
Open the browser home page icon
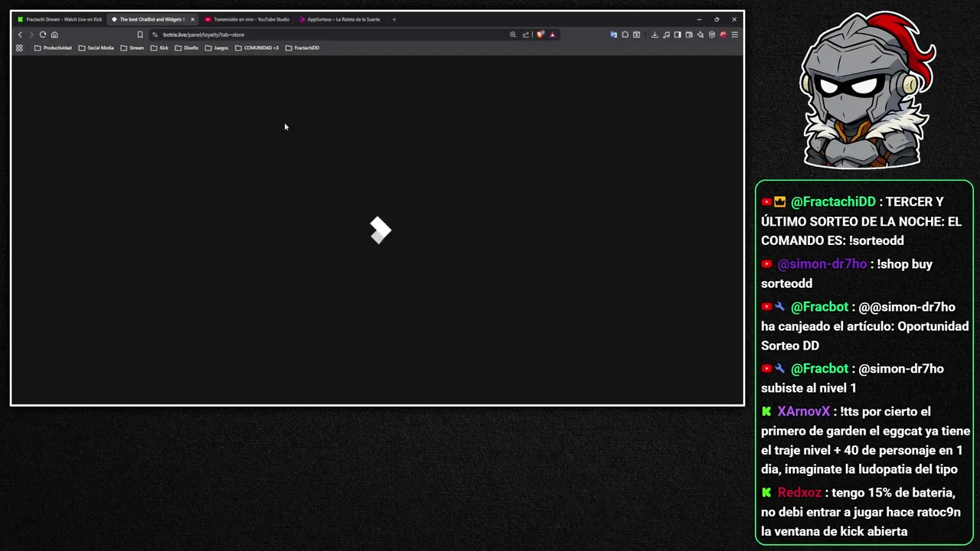click(54, 34)
